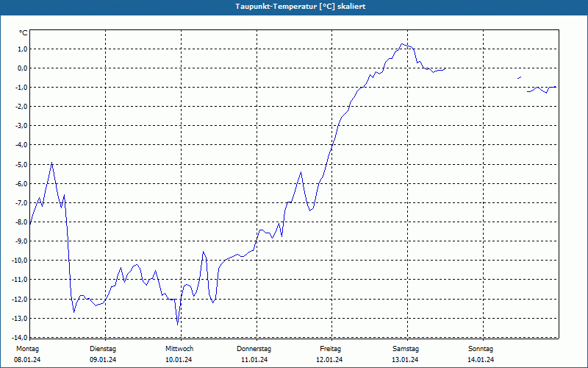Click the chart title 'Taupunkt-Temperatur [°C] skaliert'
The height and width of the screenshot is (368, 588).
coord(301,7)
